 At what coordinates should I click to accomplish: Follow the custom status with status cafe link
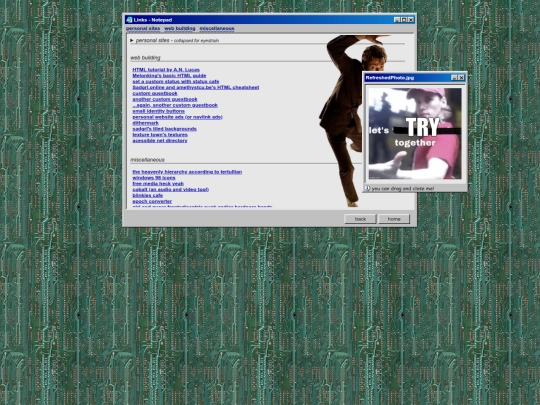point(176,82)
